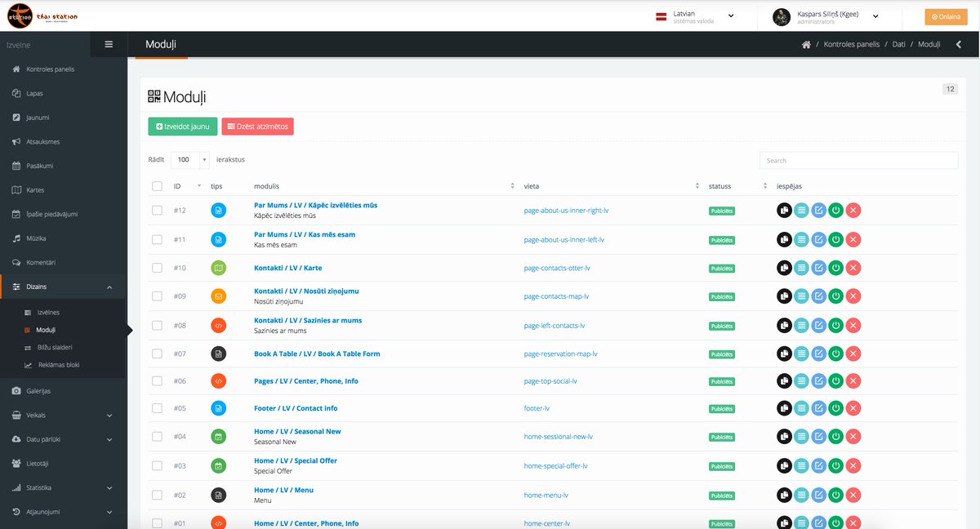Open the footer-lv location link
The height and width of the screenshot is (529, 980).
pyautogui.click(x=537, y=408)
